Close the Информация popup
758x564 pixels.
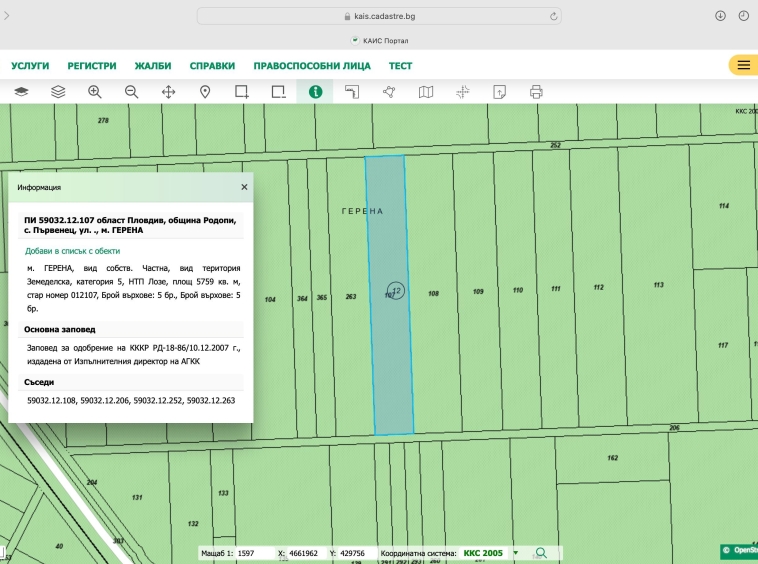244,187
